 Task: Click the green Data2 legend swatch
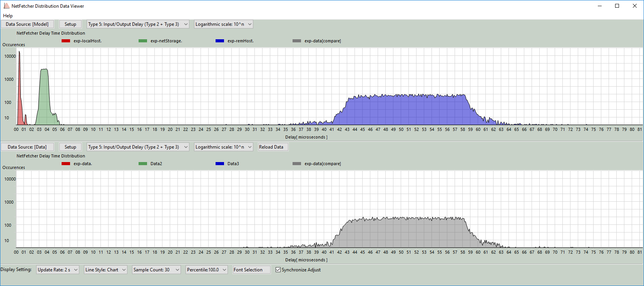coord(143,164)
